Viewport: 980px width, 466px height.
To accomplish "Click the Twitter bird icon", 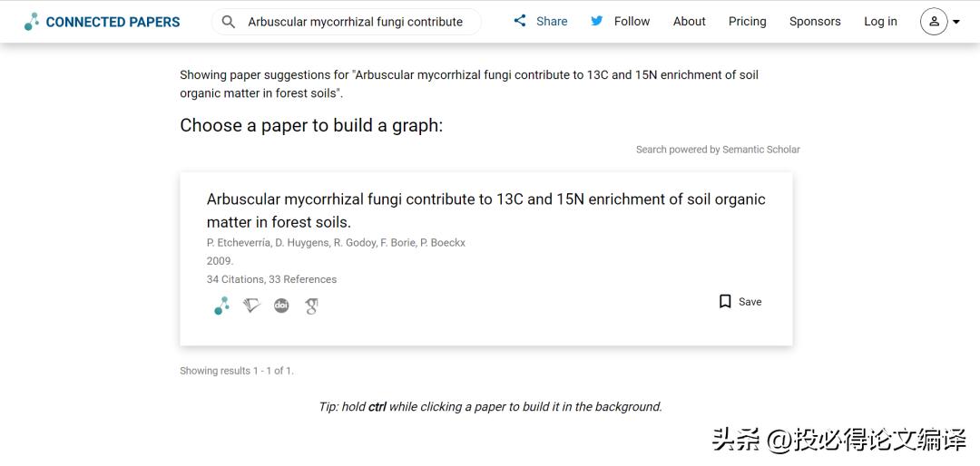I will 597,21.
